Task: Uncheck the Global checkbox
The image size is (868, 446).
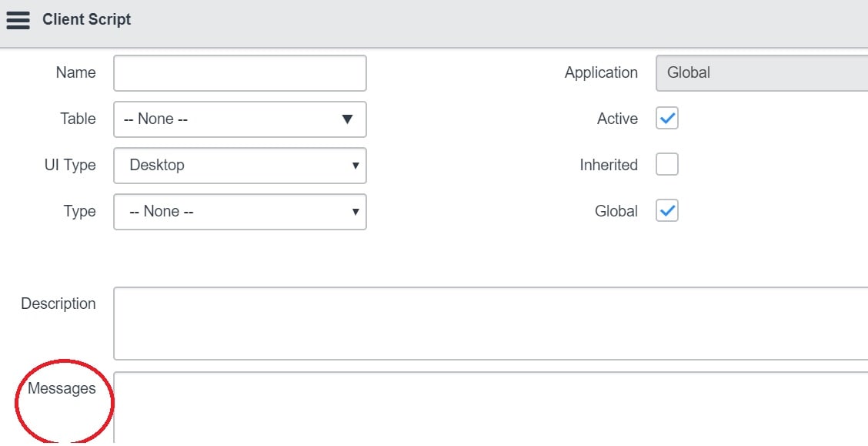Action: click(x=666, y=210)
